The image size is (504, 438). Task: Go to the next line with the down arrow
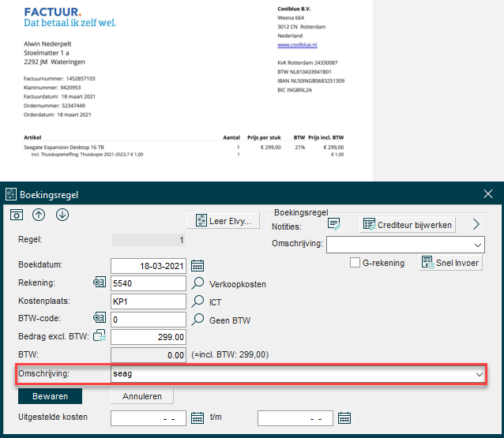click(x=62, y=215)
